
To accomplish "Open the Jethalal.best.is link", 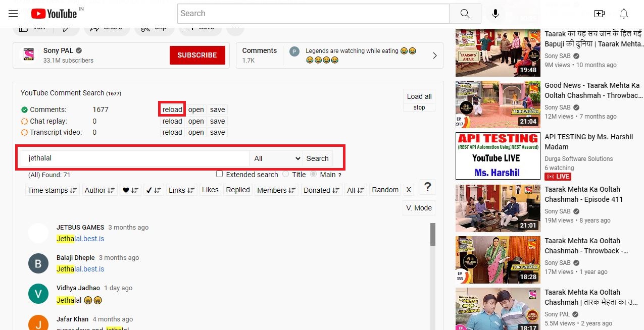I will click(80, 238).
